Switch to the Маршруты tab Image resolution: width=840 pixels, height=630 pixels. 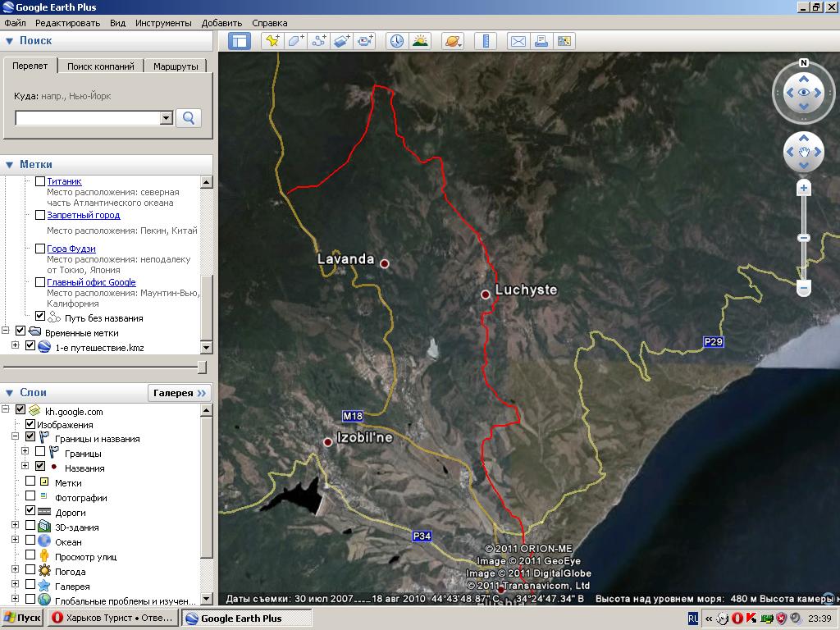[x=176, y=66]
